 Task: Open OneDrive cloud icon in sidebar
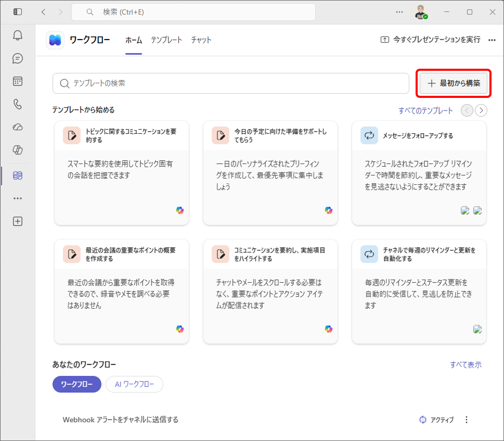18,127
